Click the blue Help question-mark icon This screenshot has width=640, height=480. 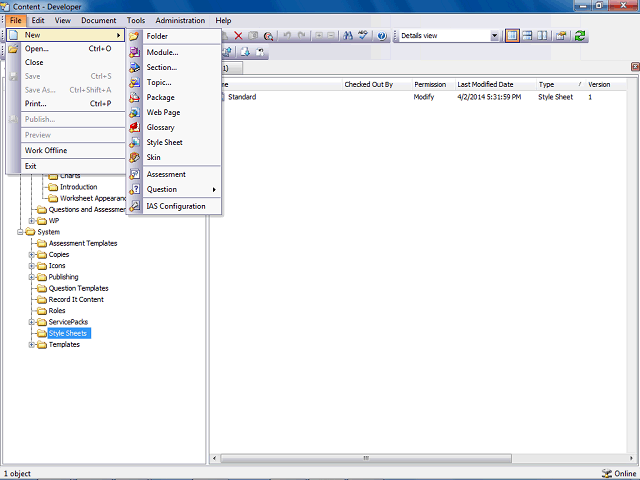click(382, 36)
